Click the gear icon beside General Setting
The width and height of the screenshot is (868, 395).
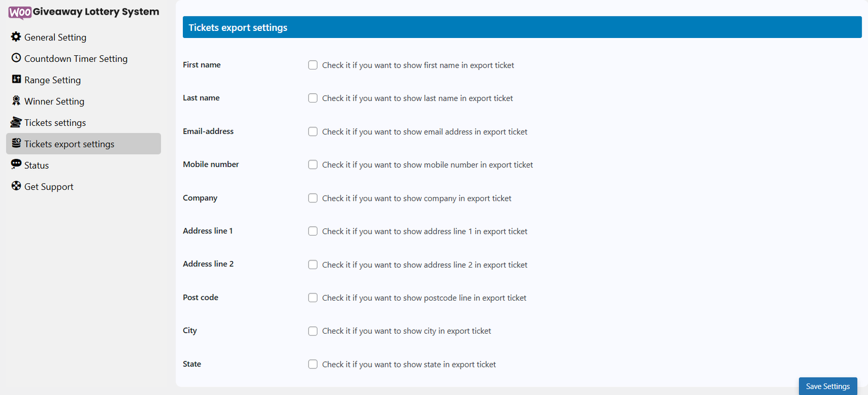(x=16, y=37)
